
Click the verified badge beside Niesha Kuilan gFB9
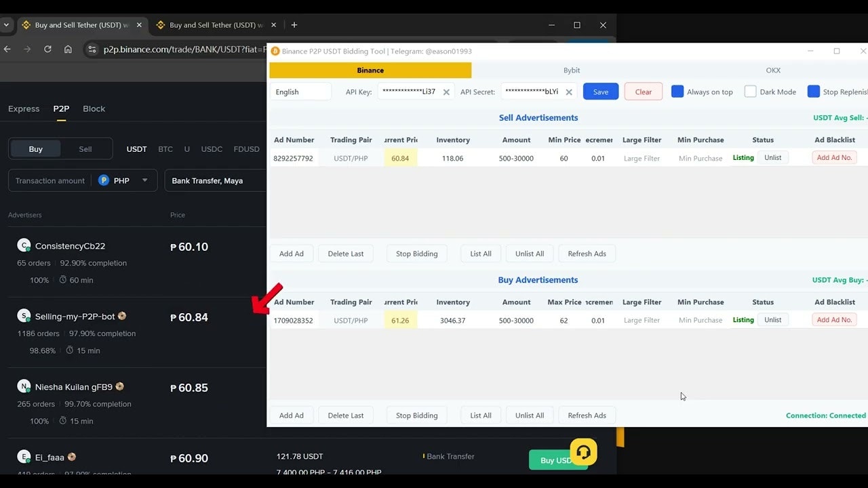point(119,386)
